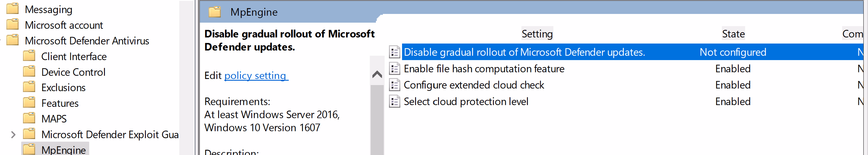
Task: Select the Device Control tree item
Action: pos(73,72)
